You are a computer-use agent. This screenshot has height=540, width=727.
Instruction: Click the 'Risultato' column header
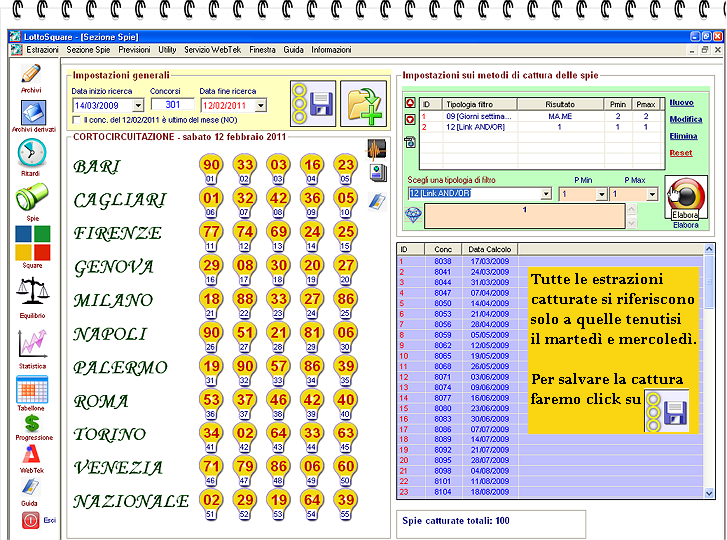pos(560,104)
